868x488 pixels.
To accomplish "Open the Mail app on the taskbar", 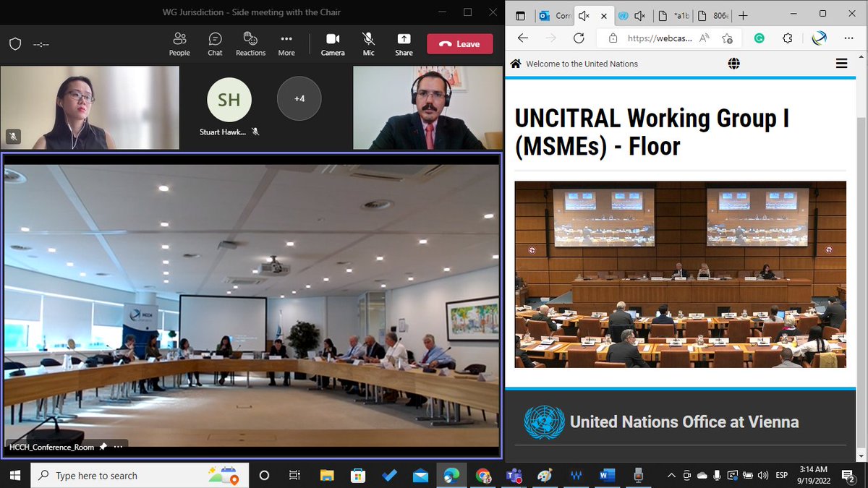I will pos(420,475).
